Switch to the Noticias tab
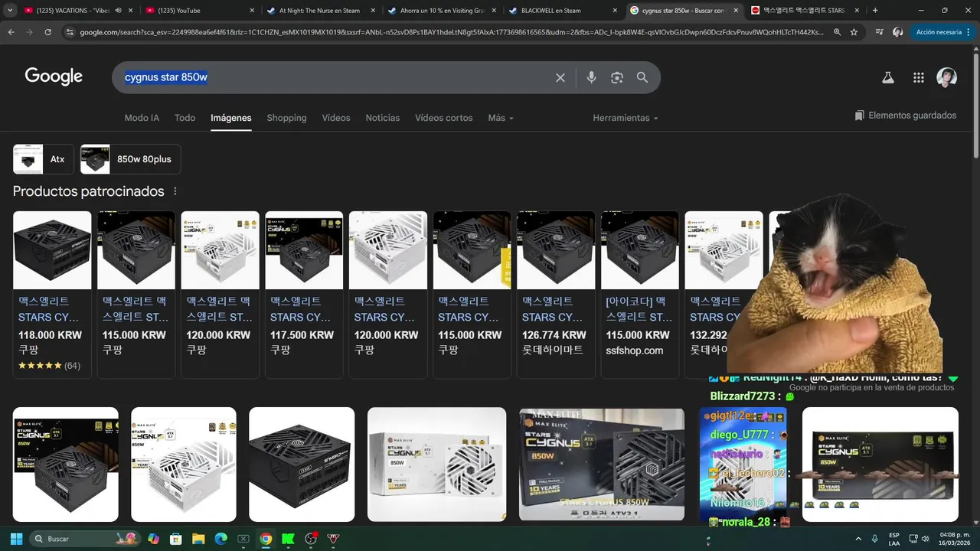 (x=383, y=118)
